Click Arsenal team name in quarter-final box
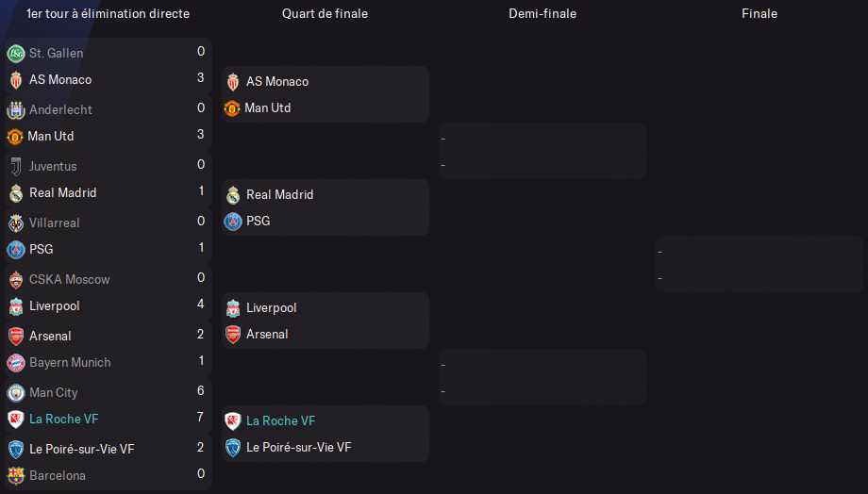Viewport: 868px width, 494px height. click(267, 335)
